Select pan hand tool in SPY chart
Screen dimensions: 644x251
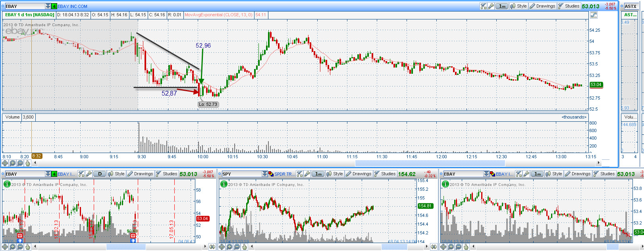pyautogui.click(x=245, y=247)
